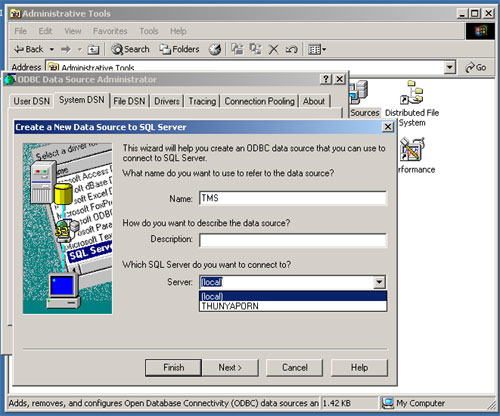Click the Search toolbar button
The width and height of the screenshot is (500, 416).
[130, 49]
